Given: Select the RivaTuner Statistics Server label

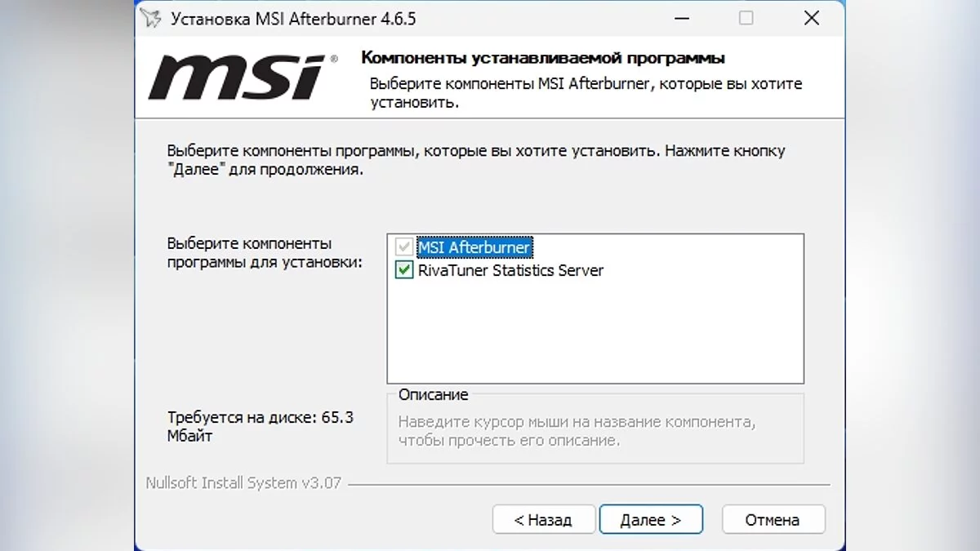Looking at the screenshot, I should coord(510,270).
